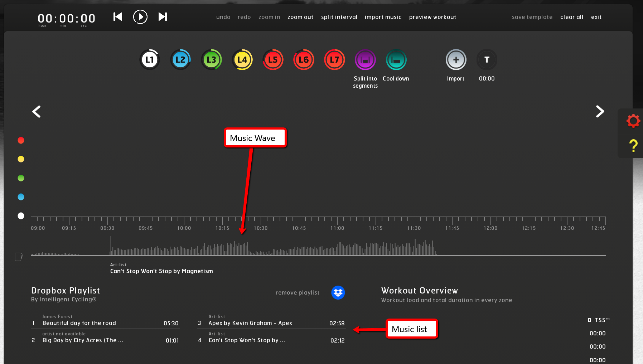Open help via the question mark
Viewport: 643px width, 364px height.
click(633, 146)
